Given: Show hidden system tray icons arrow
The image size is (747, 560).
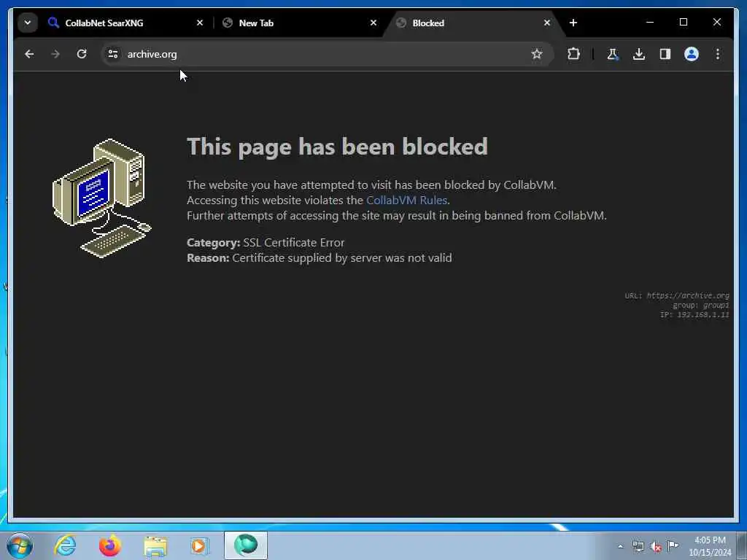Looking at the screenshot, I should click(620, 547).
